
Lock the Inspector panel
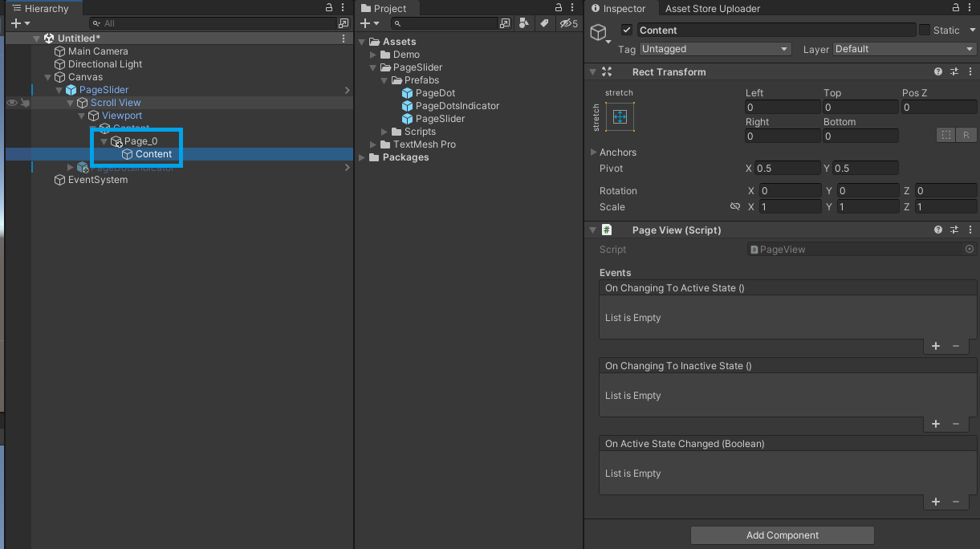(954, 8)
